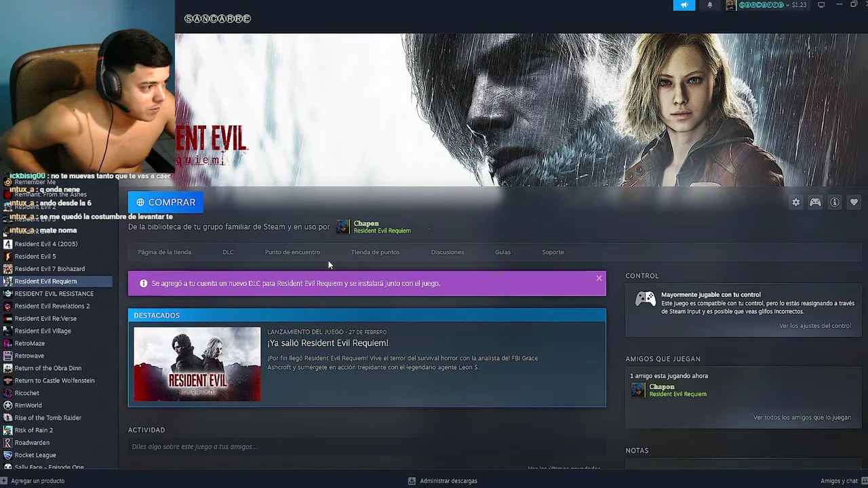Open the Guías tab
The image size is (868, 488).
502,252
